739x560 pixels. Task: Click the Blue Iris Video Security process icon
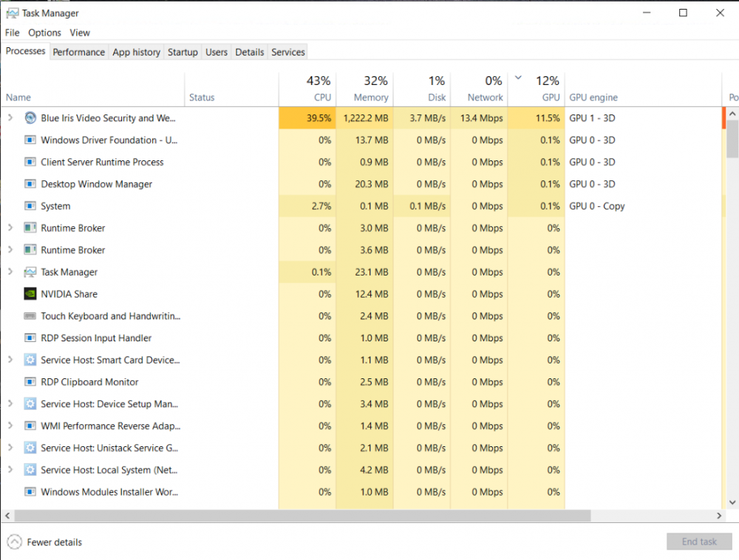pos(30,117)
